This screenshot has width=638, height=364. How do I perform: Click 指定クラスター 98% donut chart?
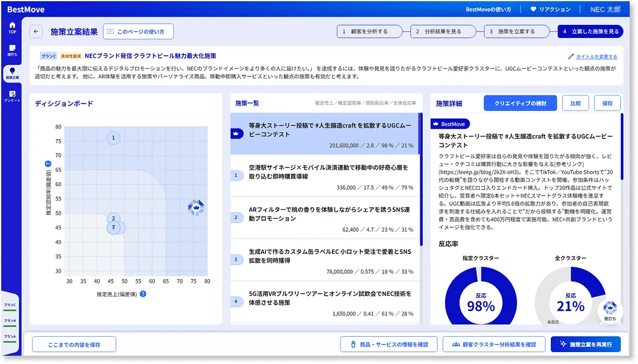pos(480,296)
